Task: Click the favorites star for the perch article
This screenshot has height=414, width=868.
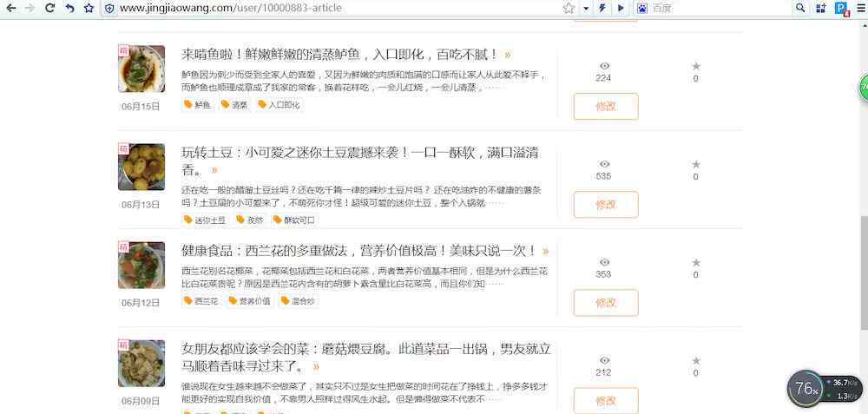Action: [696, 67]
